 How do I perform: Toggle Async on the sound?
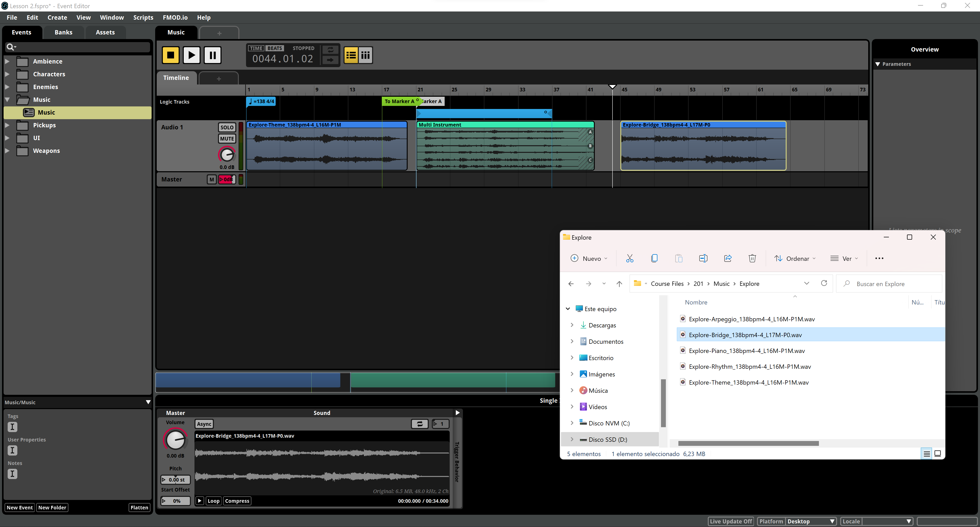coord(204,424)
